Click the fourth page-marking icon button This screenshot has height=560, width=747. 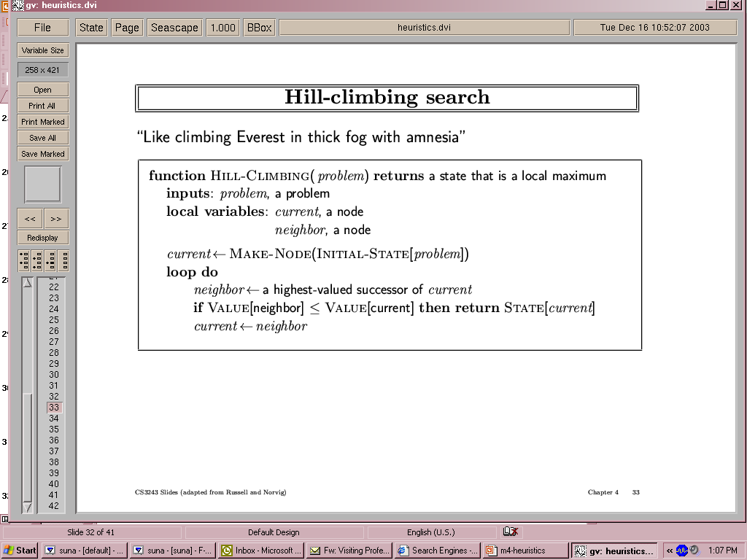[x=63, y=260]
